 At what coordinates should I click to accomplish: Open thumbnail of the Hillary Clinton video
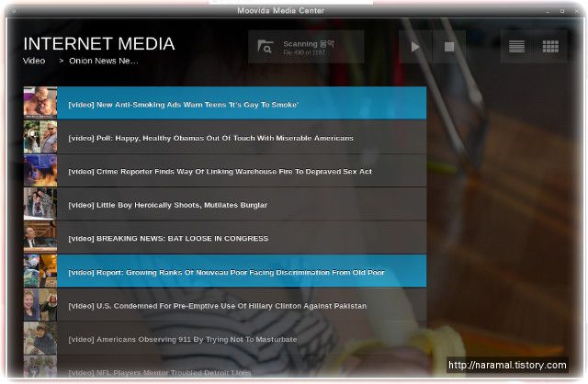coord(40,305)
